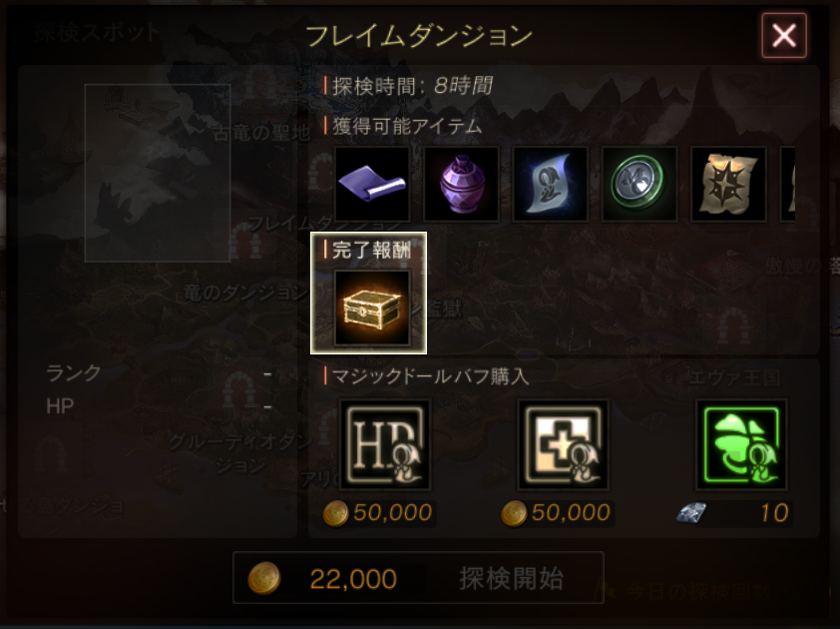Select the empty character portrait frame

pyautogui.click(x=158, y=173)
